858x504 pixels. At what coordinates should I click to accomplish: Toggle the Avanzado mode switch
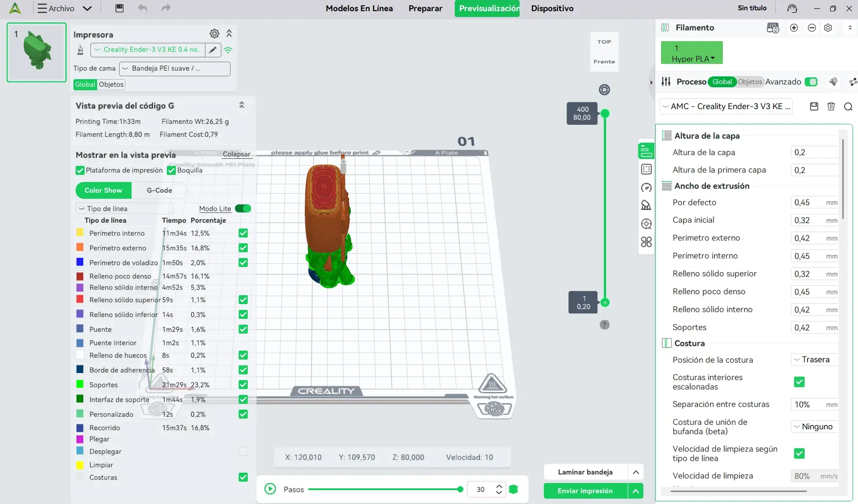click(x=811, y=82)
